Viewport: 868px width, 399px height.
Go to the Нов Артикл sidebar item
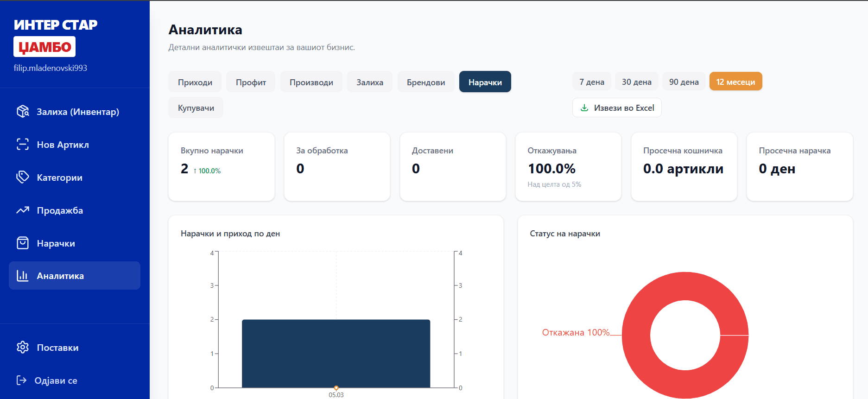75,145
